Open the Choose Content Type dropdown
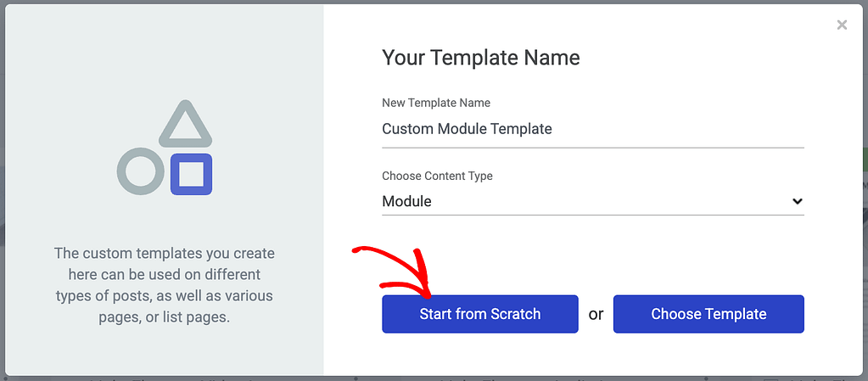This screenshot has height=381, width=868. (592, 202)
